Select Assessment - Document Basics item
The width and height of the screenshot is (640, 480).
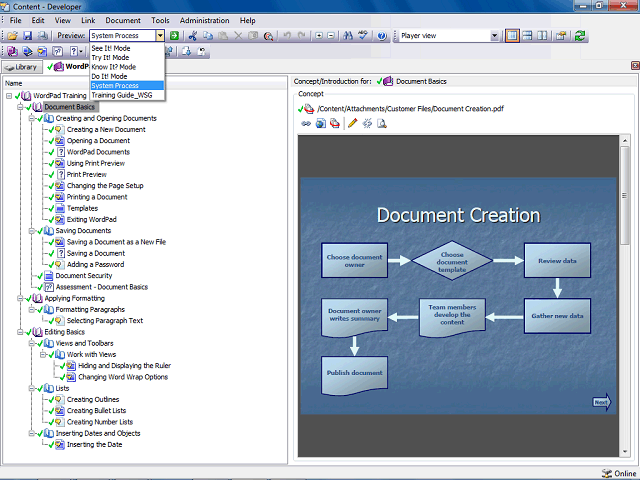(102, 287)
